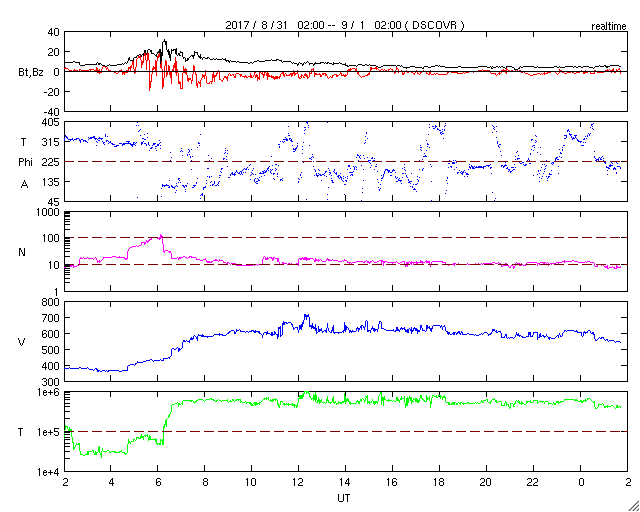640x512 pixels.
Task: Click the resize grip in the window corner
Action: tap(633, 505)
